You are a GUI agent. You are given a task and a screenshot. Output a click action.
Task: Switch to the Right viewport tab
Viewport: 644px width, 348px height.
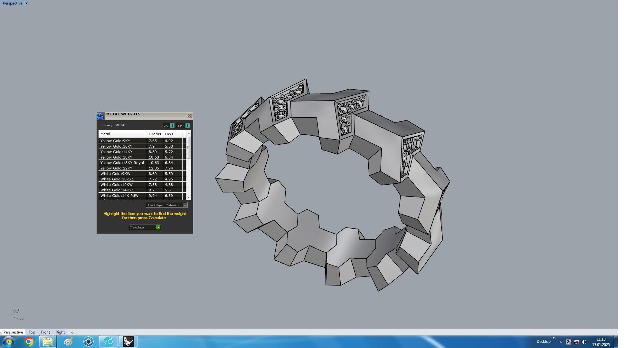tap(60, 332)
